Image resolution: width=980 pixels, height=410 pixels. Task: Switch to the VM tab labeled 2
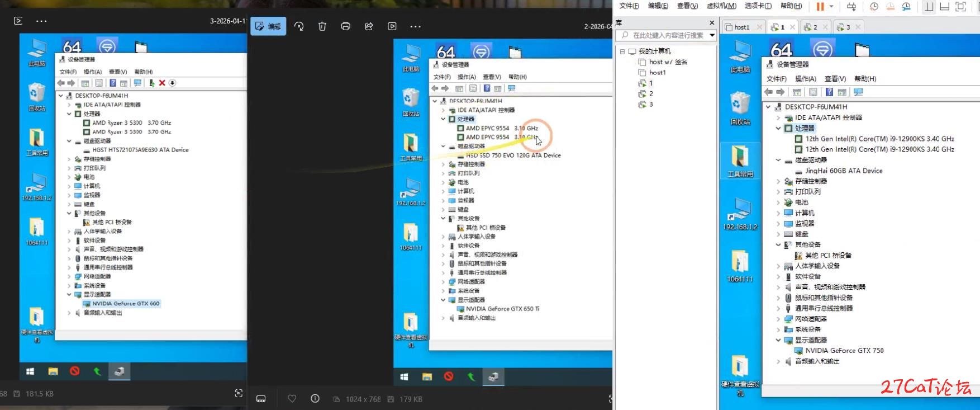(811, 27)
